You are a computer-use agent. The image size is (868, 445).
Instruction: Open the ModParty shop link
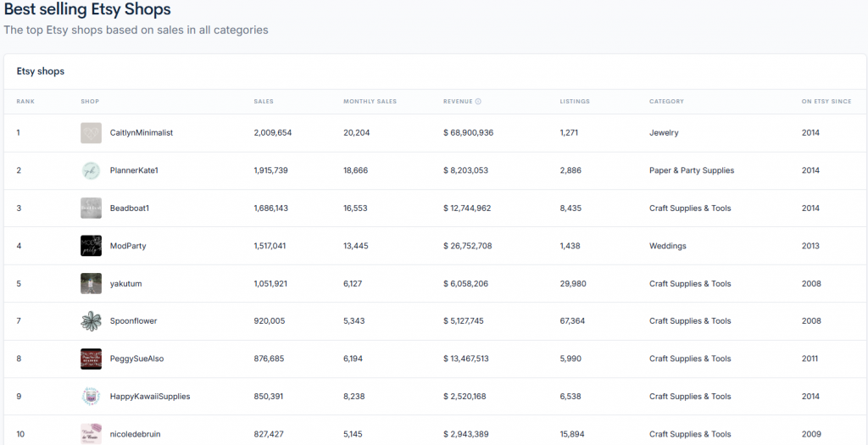128,246
